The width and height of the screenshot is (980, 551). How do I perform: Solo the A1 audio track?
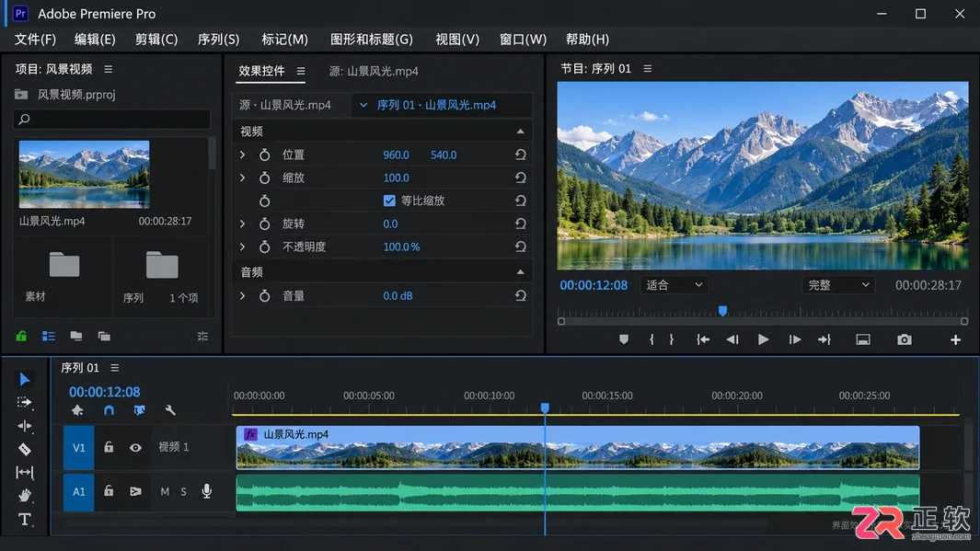[x=184, y=491]
